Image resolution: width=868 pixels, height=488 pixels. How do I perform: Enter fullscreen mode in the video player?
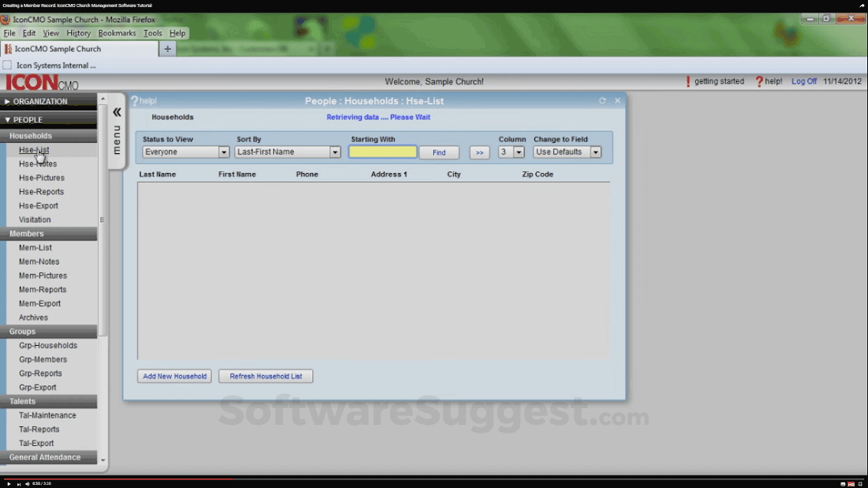coord(860,484)
